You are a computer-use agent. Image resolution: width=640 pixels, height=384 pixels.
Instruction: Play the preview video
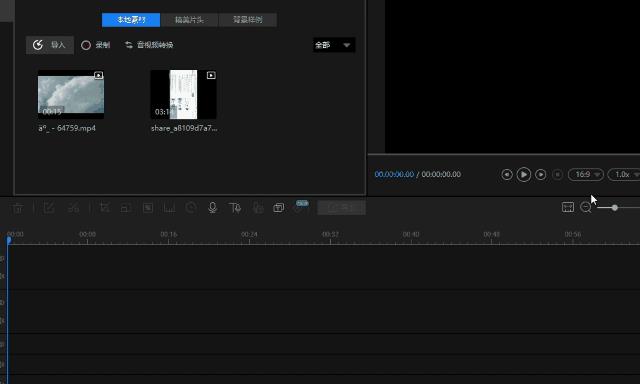(524, 175)
